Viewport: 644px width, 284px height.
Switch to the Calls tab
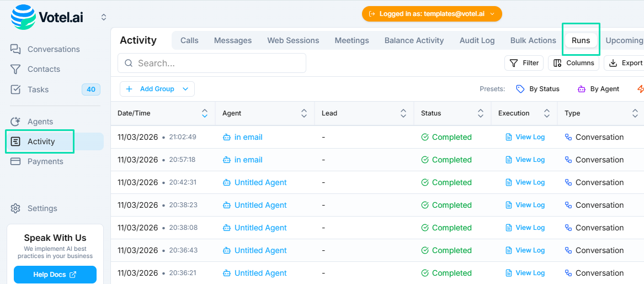click(x=189, y=40)
